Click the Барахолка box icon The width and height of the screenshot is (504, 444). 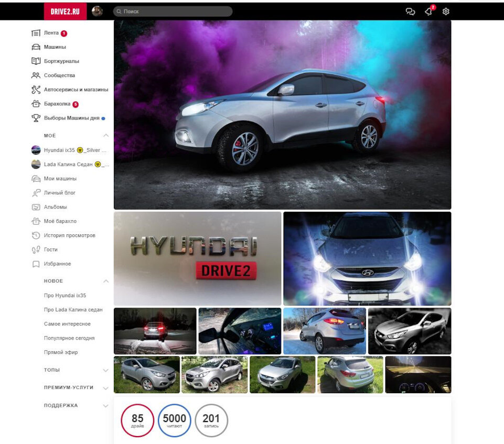[36, 104]
